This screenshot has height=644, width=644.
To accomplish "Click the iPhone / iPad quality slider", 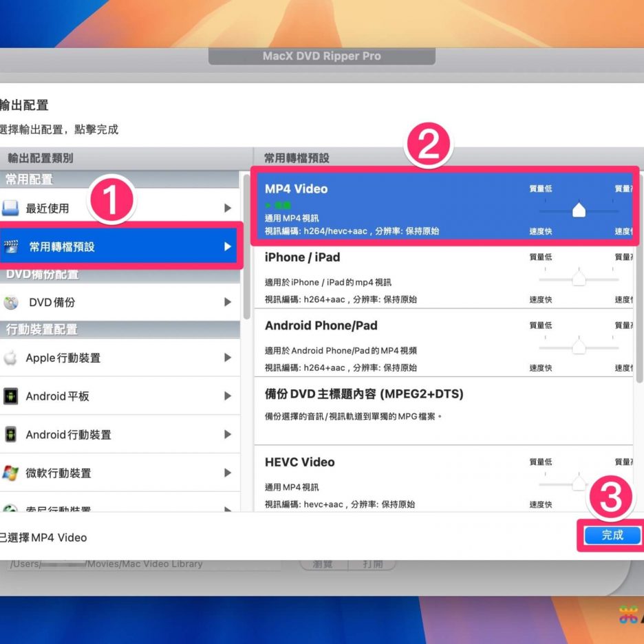I will [x=579, y=278].
